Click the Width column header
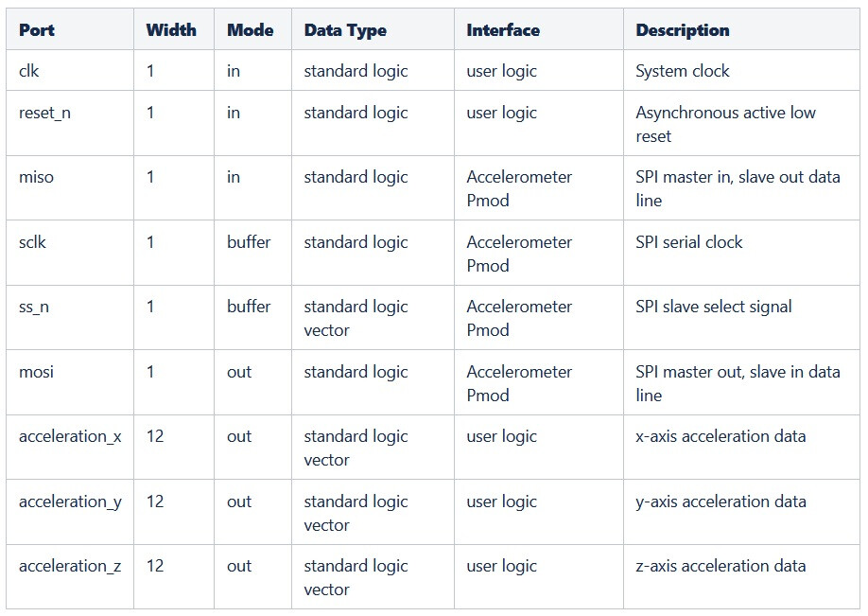This screenshot has width=868, height=616. click(x=171, y=30)
